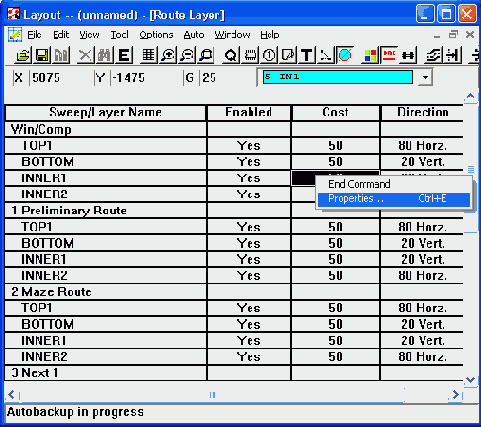Viewport: 481px width, 427px height.
Task: Click the Cost column header
Action: [335, 112]
